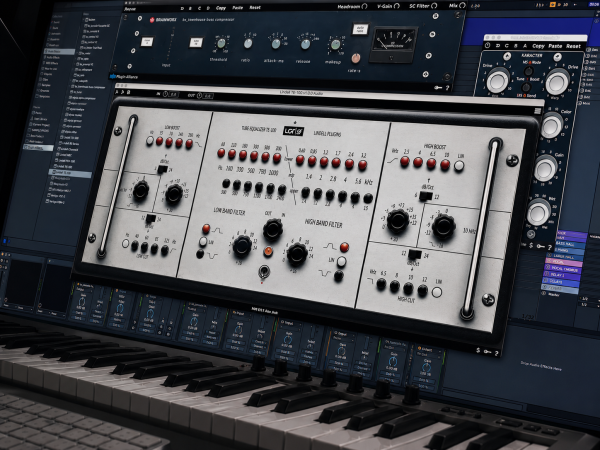Click the high band filter dip-shape black button
This screenshot has width=600, height=450.
coord(339,276)
